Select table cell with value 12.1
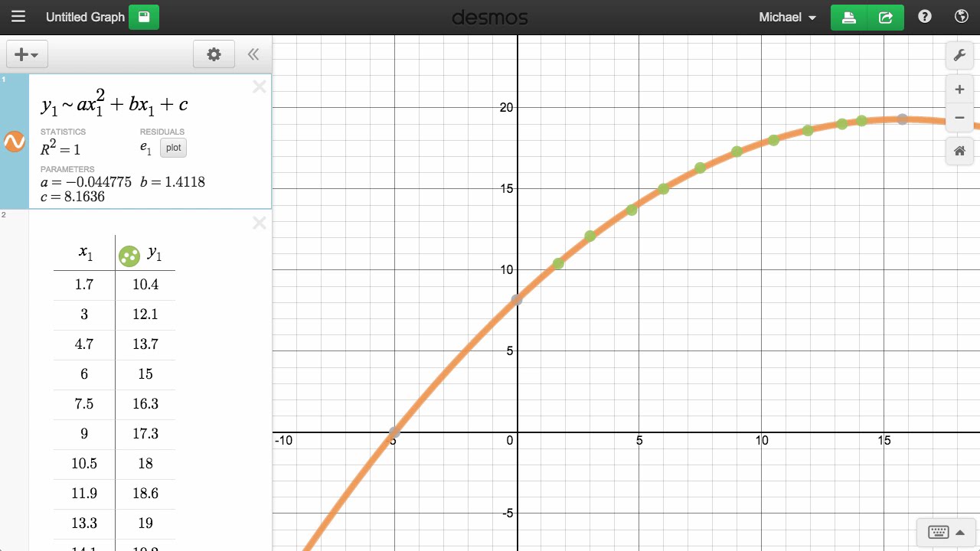This screenshot has width=980, height=551. 145,315
